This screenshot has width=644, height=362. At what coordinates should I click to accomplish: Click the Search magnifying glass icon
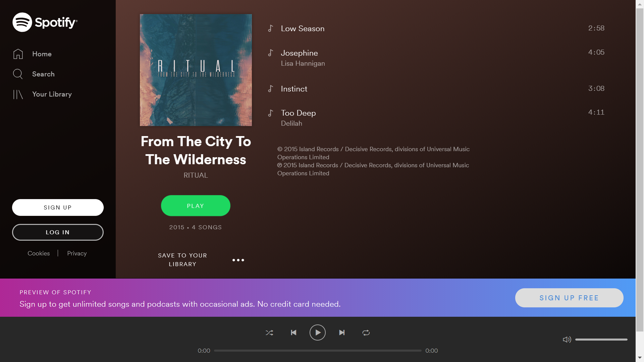pyautogui.click(x=18, y=74)
